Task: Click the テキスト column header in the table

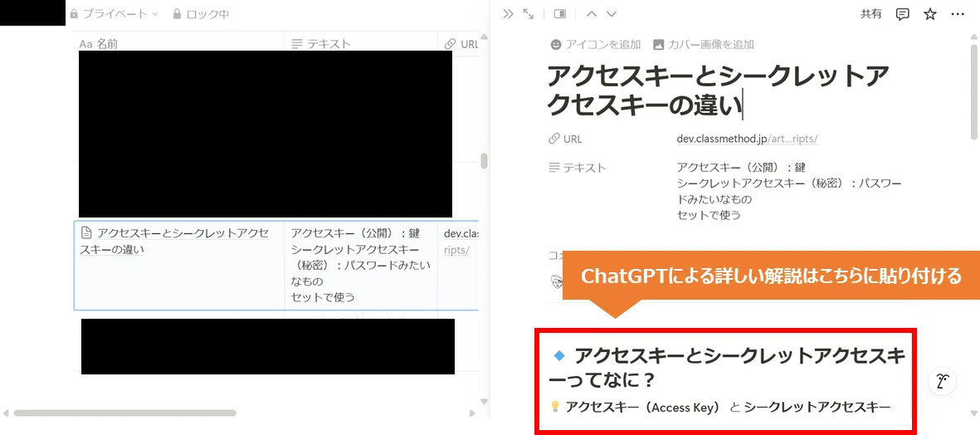Action: (x=321, y=44)
